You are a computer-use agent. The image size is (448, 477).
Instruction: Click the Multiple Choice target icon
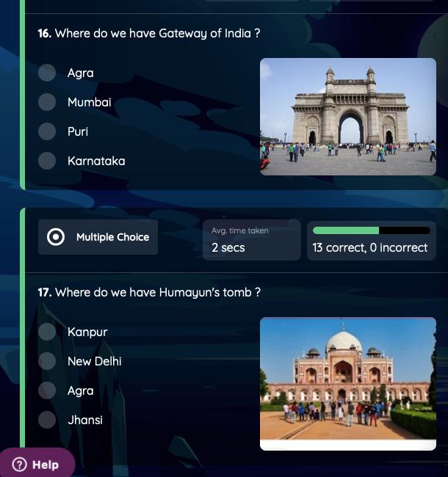56,237
